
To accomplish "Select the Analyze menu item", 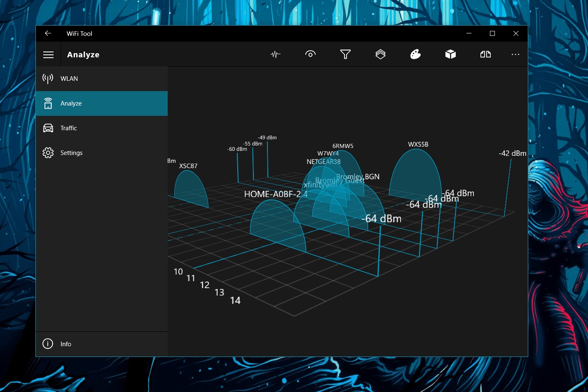I will pyautogui.click(x=102, y=103).
